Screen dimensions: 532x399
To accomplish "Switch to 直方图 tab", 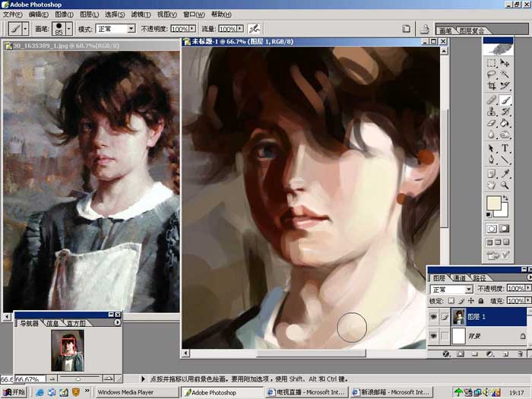I will (76, 323).
